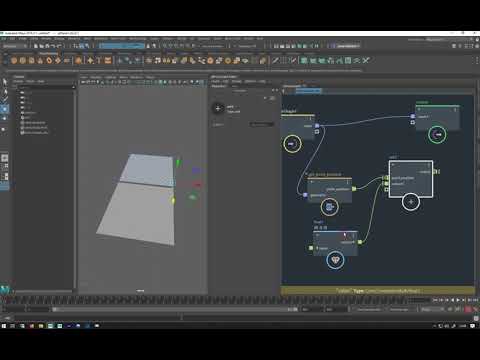Activate the Rotate tool in the toolbox
The image size is (480, 360).
[5, 118]
